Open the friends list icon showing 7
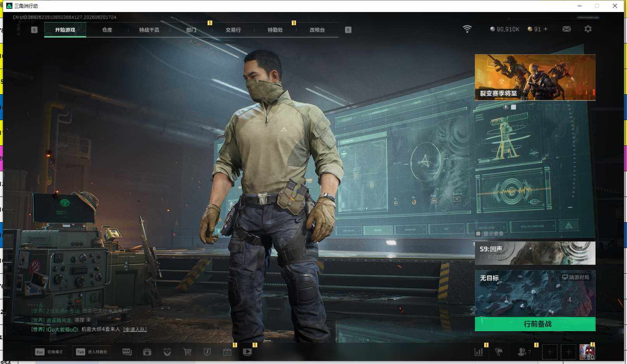 (524, 352)
